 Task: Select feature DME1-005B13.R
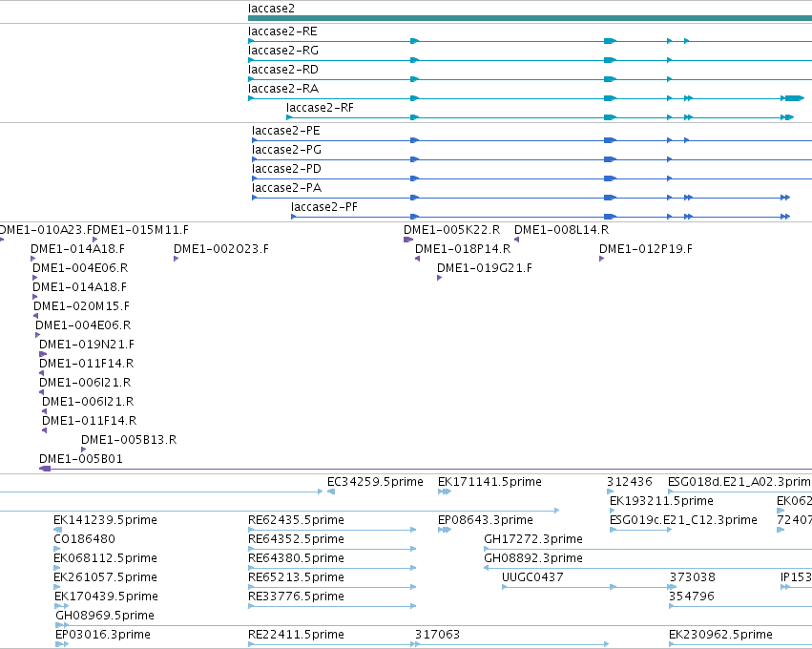pos(129,440)
